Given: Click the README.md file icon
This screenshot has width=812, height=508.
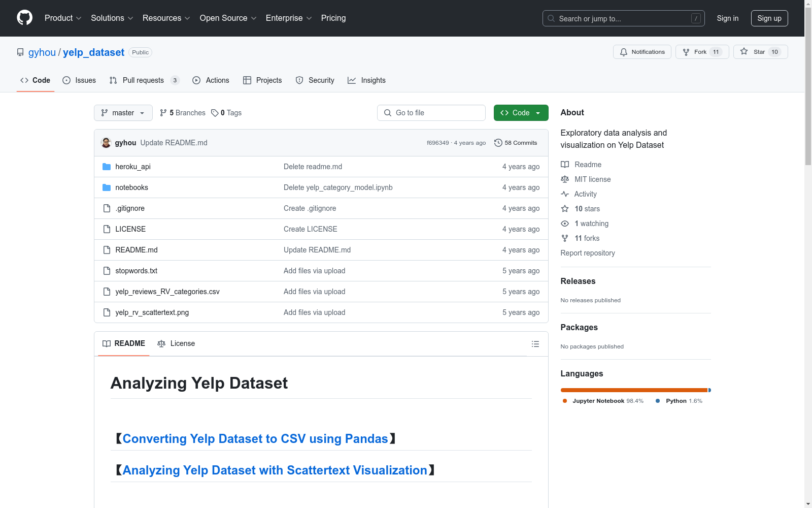Looking at the screenshot, I should (107, 250).
